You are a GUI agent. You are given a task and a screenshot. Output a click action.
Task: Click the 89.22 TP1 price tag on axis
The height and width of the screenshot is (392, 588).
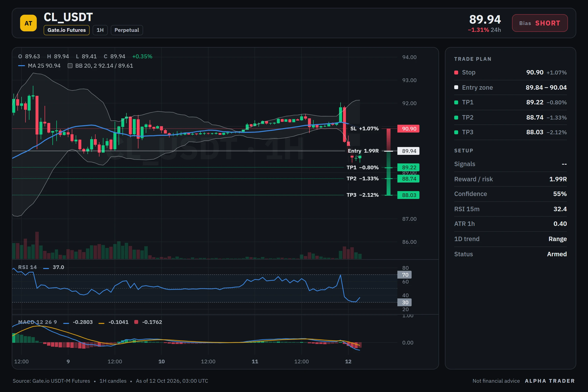pyautogui.click(x=408, y=168)
